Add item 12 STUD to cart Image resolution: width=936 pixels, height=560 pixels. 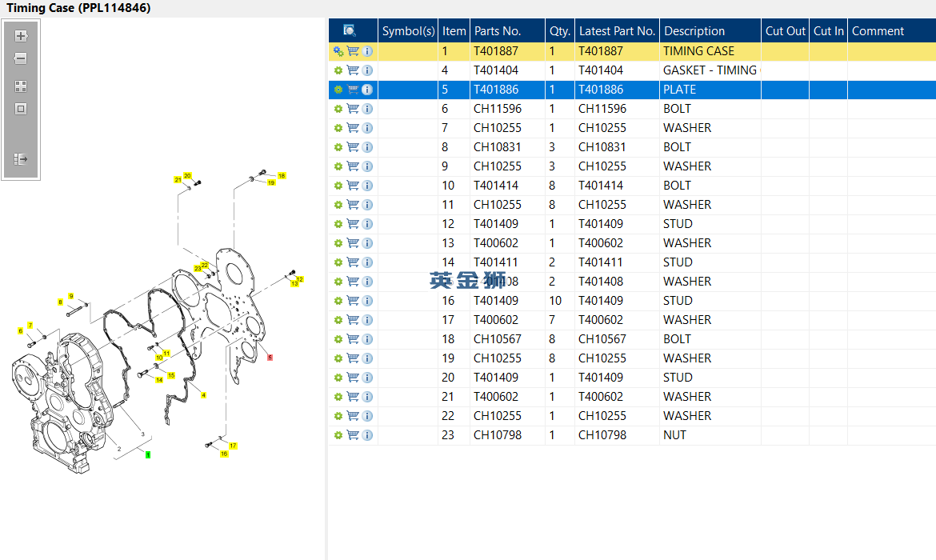[353, 224]
